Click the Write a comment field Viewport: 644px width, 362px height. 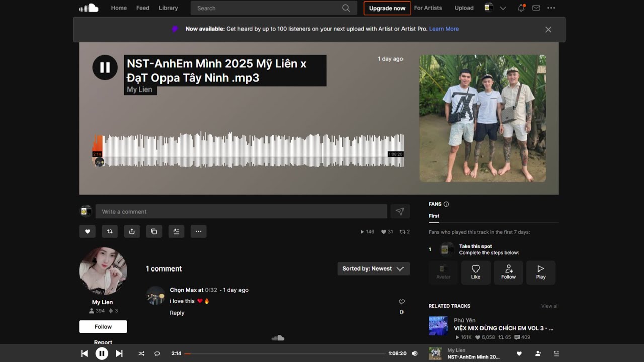[x=242, y=211]
